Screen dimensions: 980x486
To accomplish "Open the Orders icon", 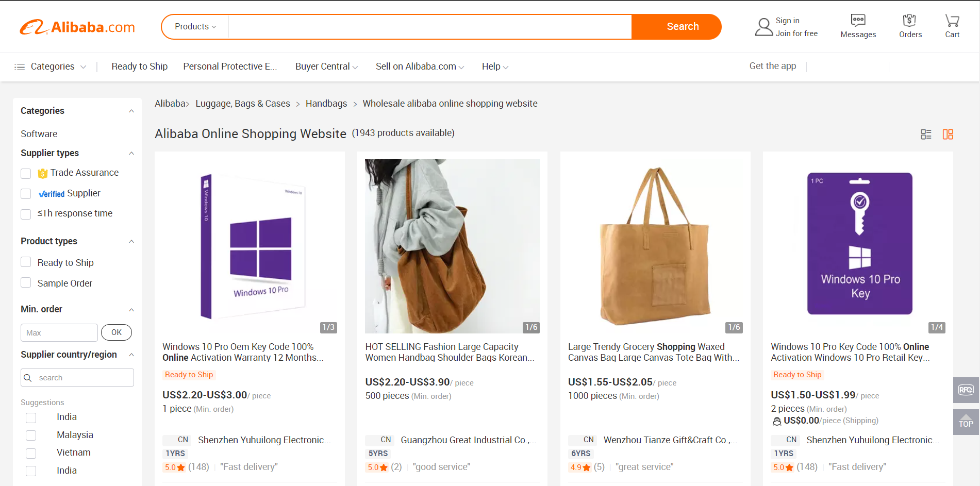I will tap(910, 20).
